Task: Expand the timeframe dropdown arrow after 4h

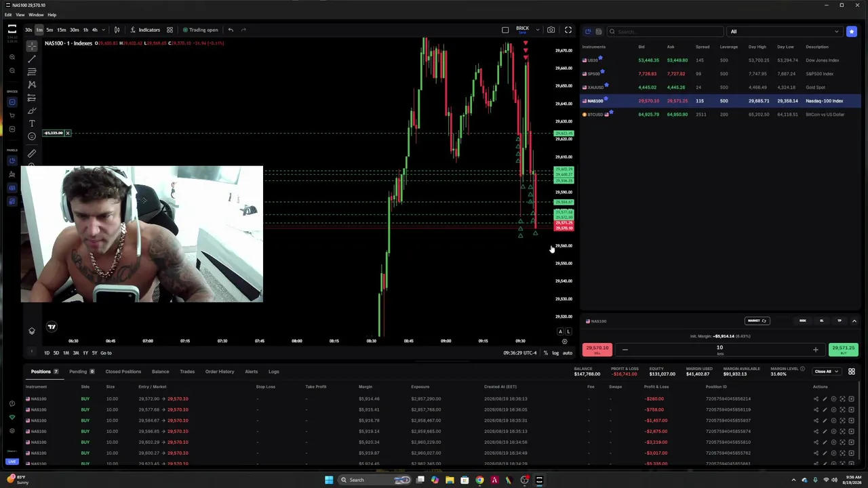Action: coord(102,30)
